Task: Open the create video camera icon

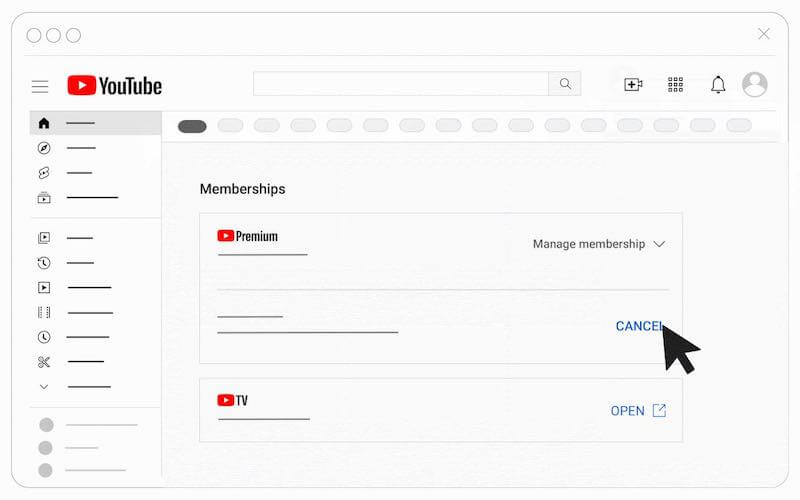Action: 633,84
